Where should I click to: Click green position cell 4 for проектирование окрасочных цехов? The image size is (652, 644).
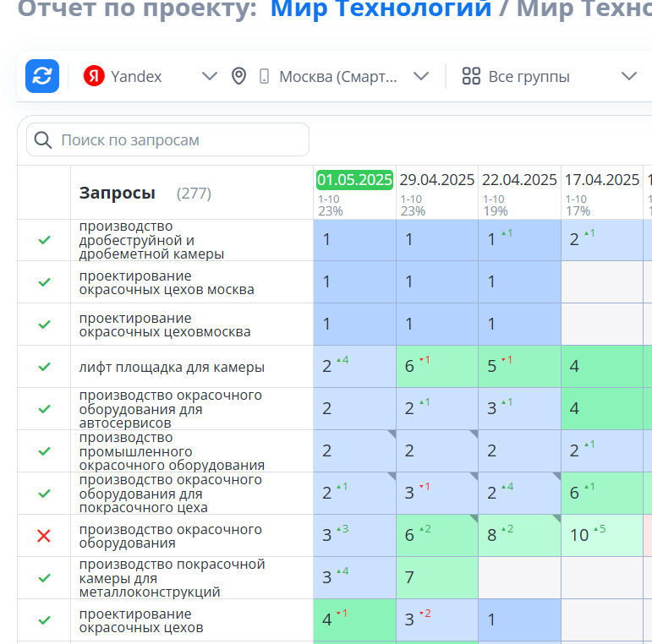[x=354, y=619]
